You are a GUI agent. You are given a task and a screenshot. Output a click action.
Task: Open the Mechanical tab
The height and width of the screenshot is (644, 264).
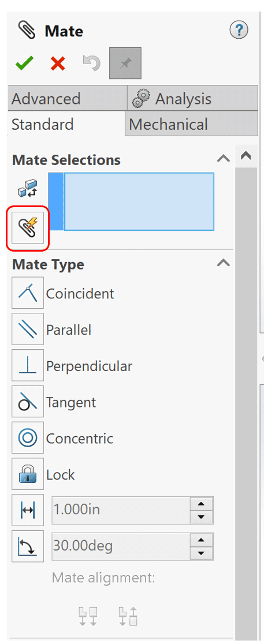click(x=192, y=123)
